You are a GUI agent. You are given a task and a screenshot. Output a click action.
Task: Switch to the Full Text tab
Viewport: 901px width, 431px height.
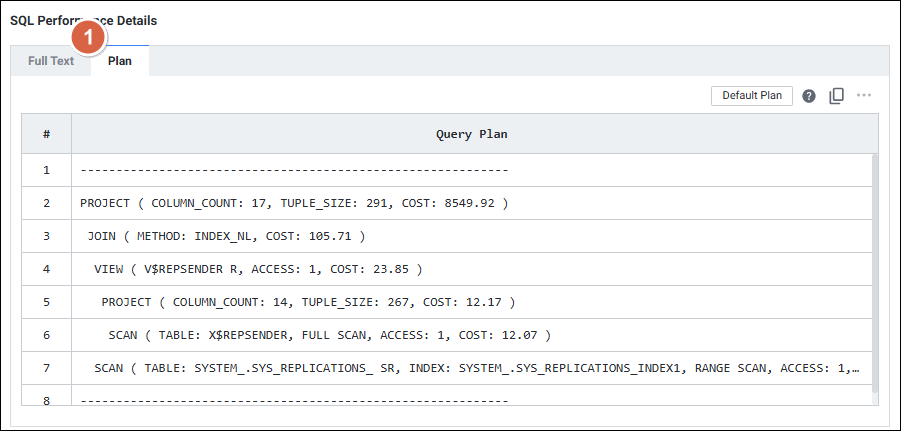point(51,61)
